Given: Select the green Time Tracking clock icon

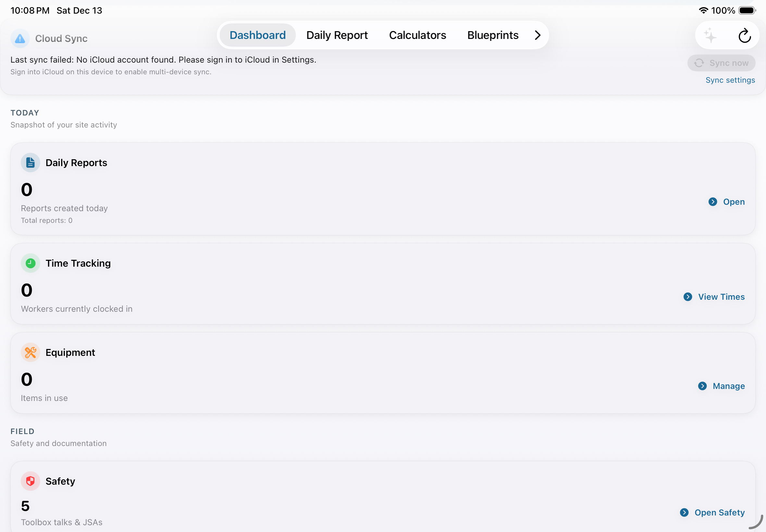Looking at the screenshot, I should click(30, 263).
